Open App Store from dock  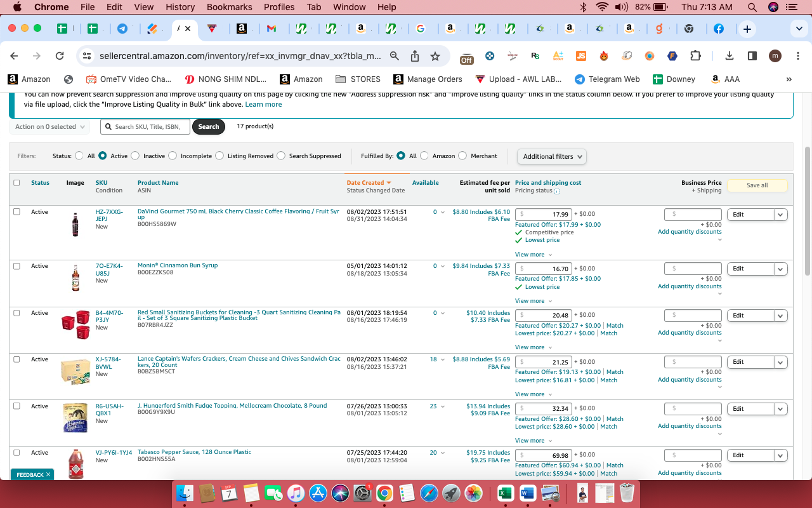coord(318,493)
